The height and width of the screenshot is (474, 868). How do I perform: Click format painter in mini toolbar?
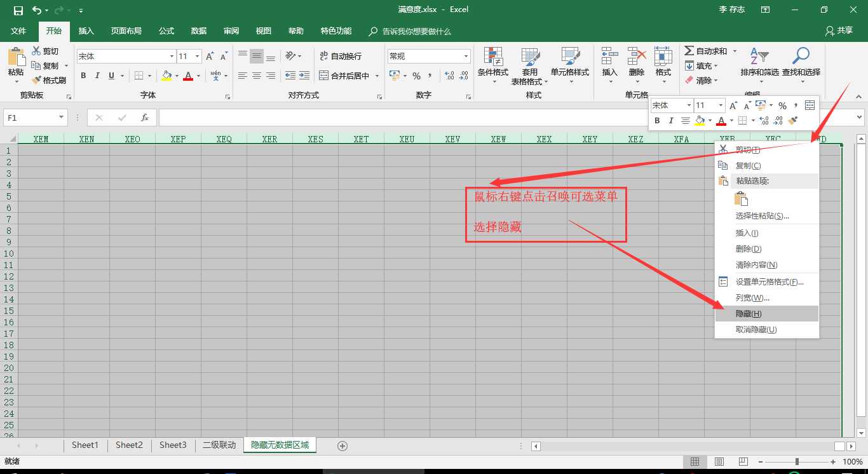tap(792, 120)
